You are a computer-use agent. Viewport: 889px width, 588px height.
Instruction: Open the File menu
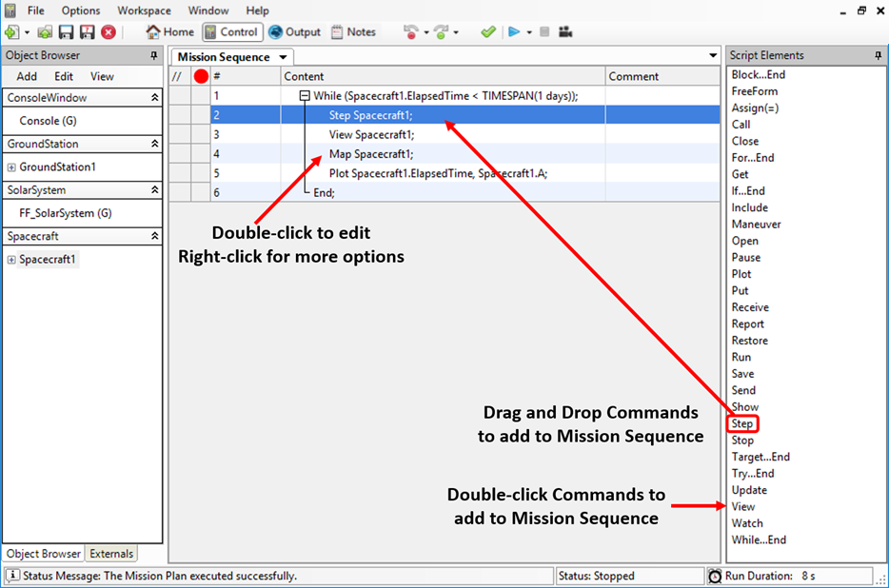[36, 10]
